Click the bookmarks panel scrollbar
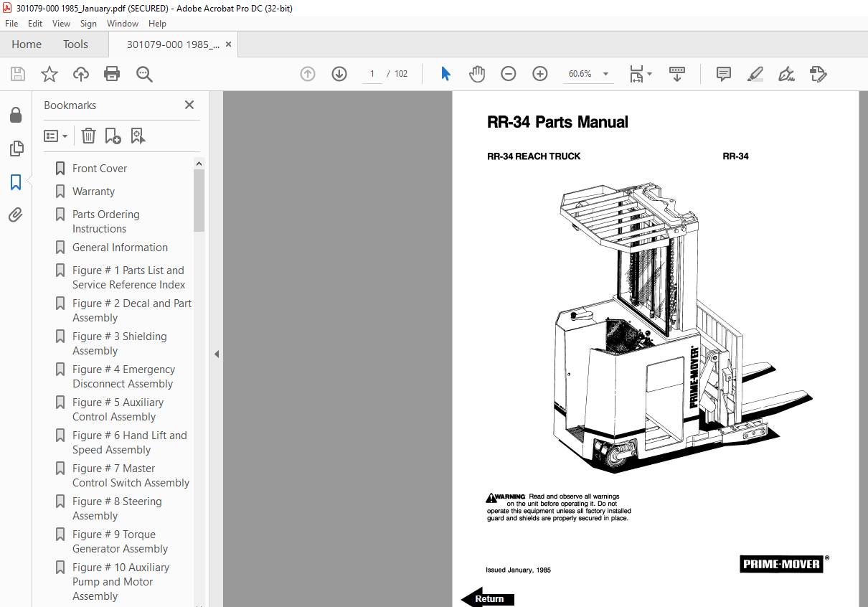The height and width of the screenshot is (607, 868). [x=199, y=201]
